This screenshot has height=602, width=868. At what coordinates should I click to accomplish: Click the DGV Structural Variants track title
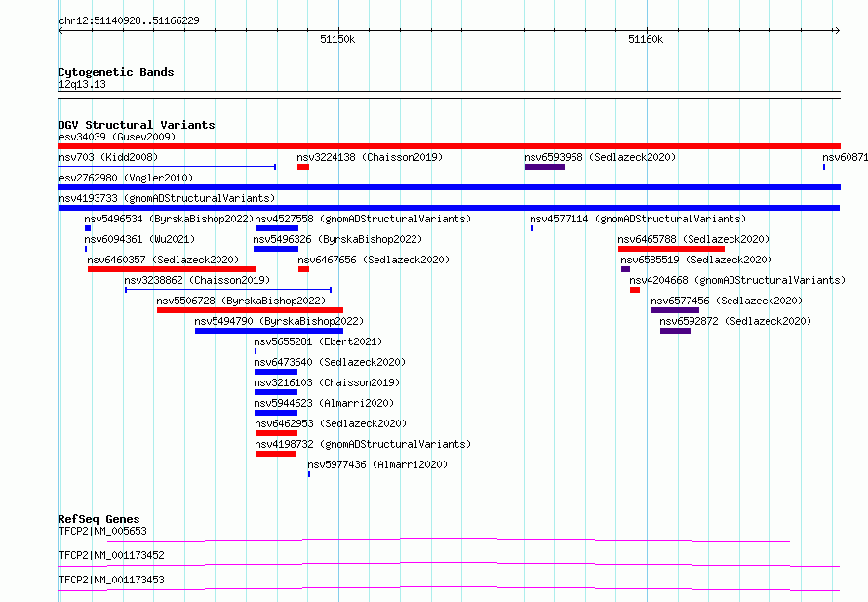coord(137,125)
